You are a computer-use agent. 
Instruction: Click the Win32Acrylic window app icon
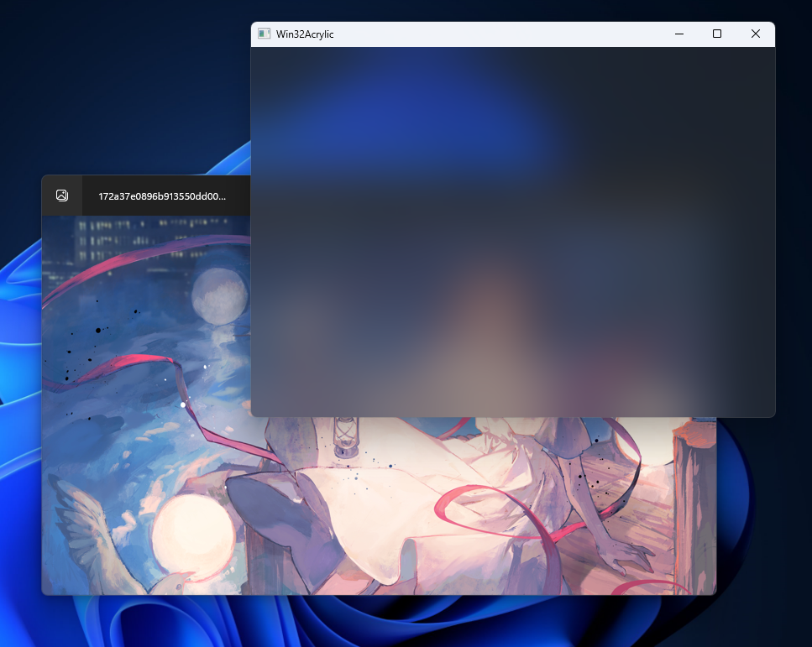[265, 34]
